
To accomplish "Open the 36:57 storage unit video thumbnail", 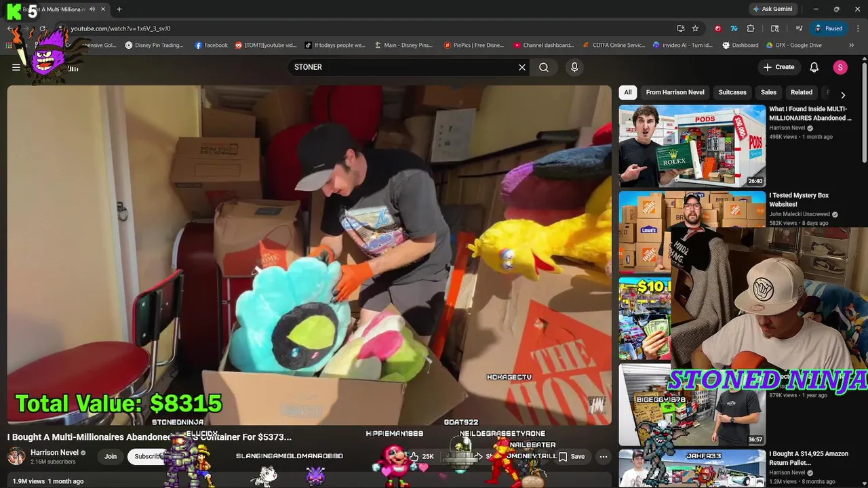I will [x=692, y=405].
